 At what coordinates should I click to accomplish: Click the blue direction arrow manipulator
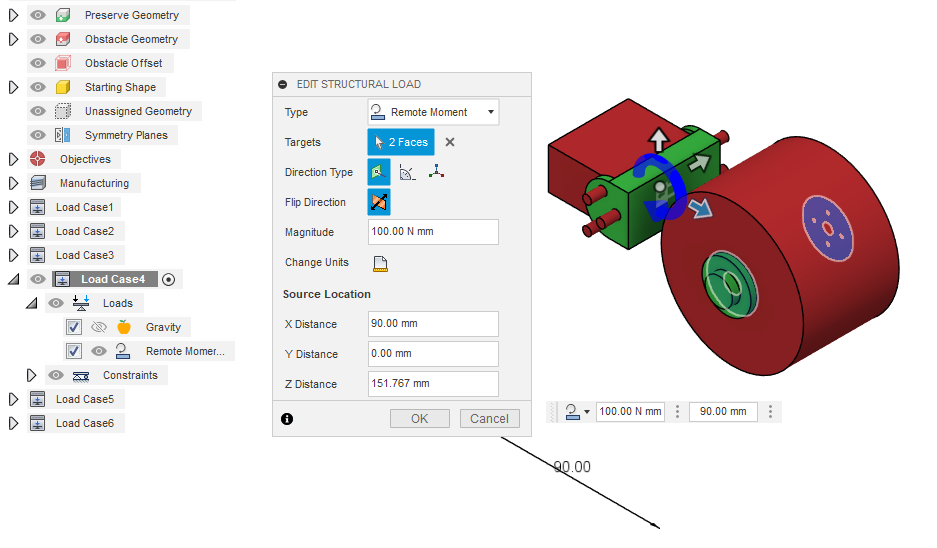point(701,208)
